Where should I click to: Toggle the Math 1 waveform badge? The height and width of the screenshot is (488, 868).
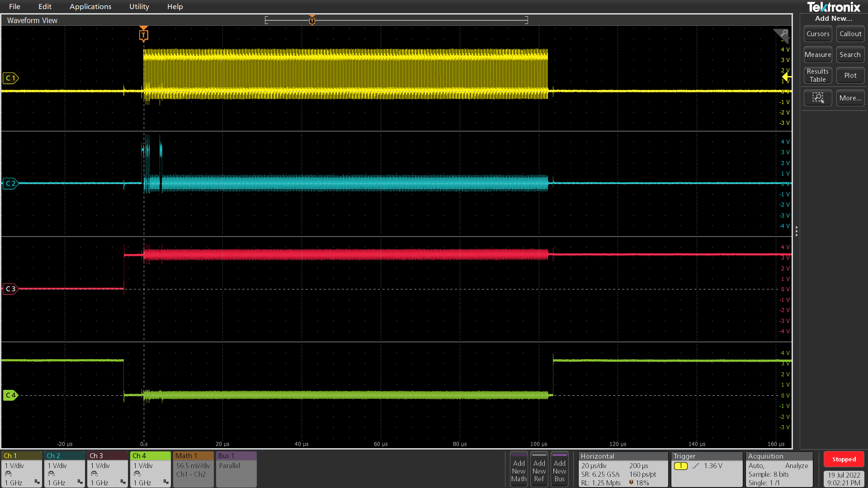click(x=193, y=469)
